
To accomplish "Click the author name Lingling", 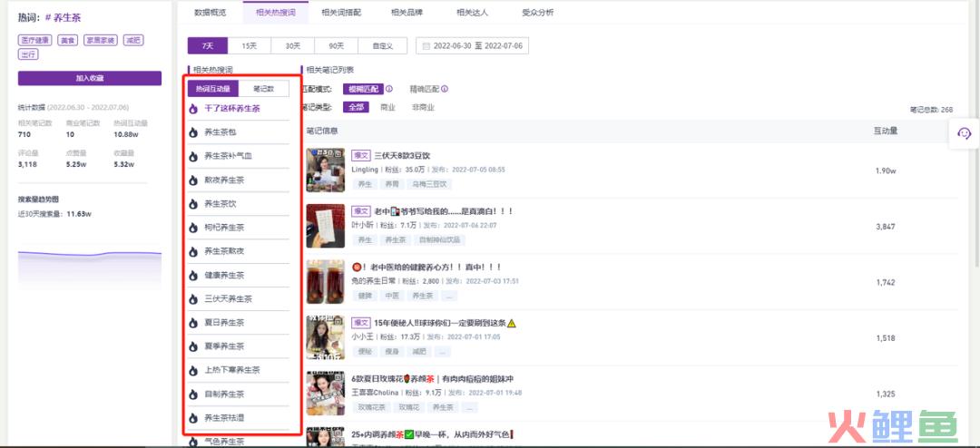I will [x=365, y=170].
